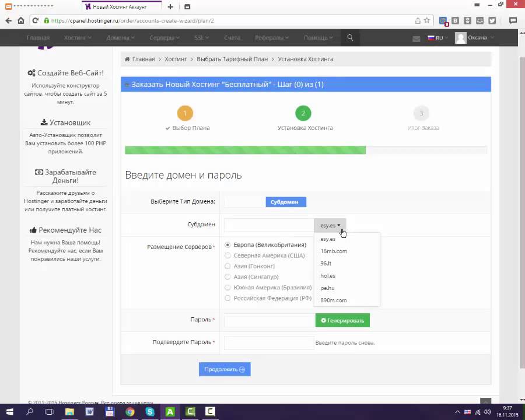Click the Генерировать password button
The width and height of the screenshot is (525, 420).
342,320
